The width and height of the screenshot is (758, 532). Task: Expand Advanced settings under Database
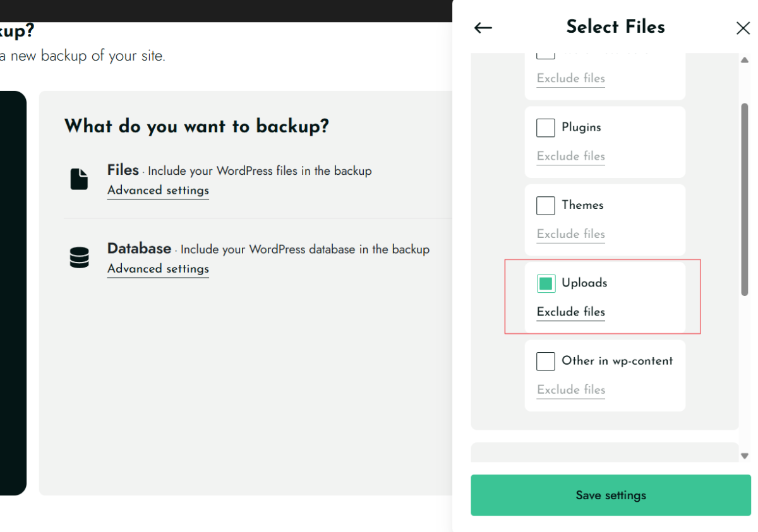[x=158, y=268]
